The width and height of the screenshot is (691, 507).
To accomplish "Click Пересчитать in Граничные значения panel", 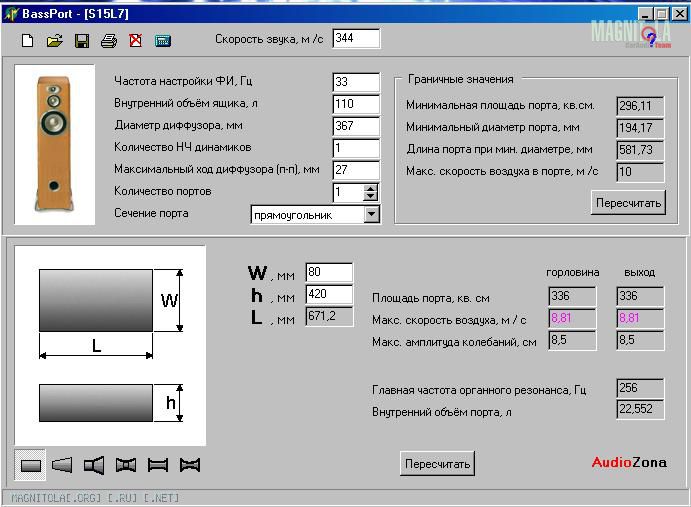I will [628, 203].
